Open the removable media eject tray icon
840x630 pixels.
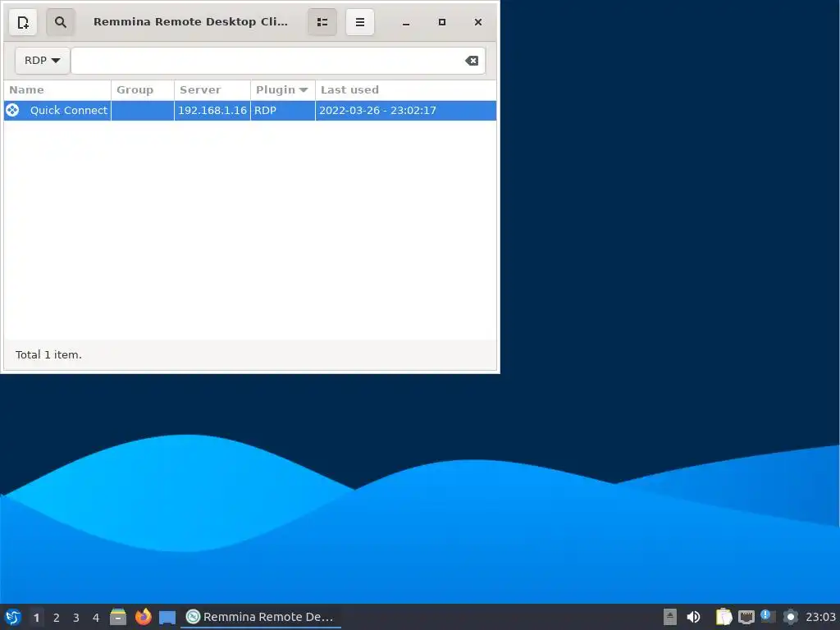669,617
